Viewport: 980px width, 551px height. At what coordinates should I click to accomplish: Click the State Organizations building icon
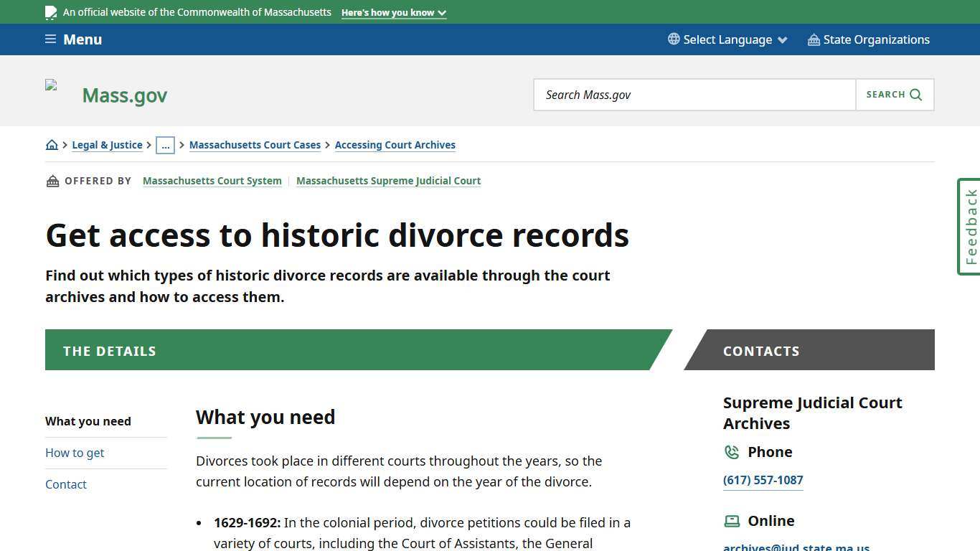coord(814,39)
